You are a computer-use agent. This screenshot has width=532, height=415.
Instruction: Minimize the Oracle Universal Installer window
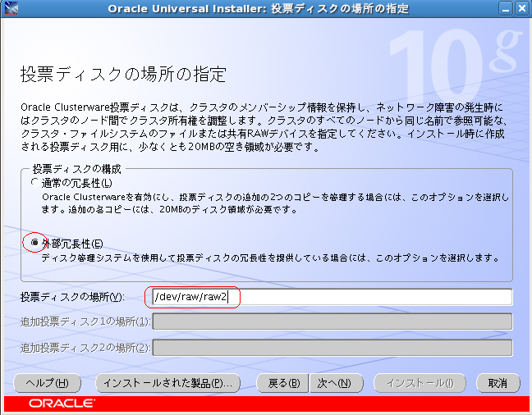point(506,8)
